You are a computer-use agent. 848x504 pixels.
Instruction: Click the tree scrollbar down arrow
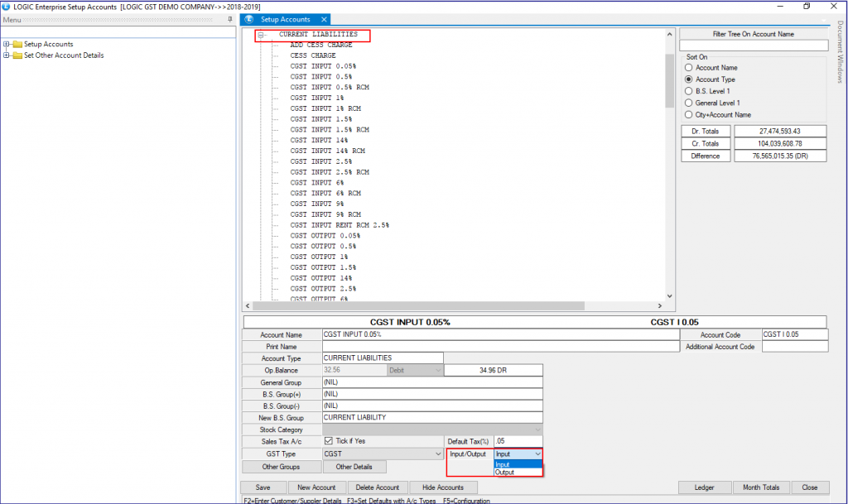pos(670,295)
